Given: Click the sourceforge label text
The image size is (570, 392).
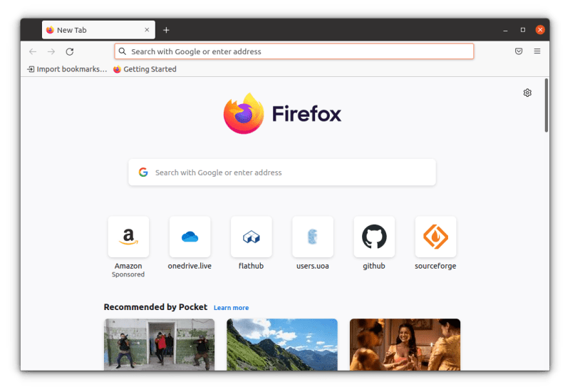Looking at the screenshot, I should tap(435, 266).
